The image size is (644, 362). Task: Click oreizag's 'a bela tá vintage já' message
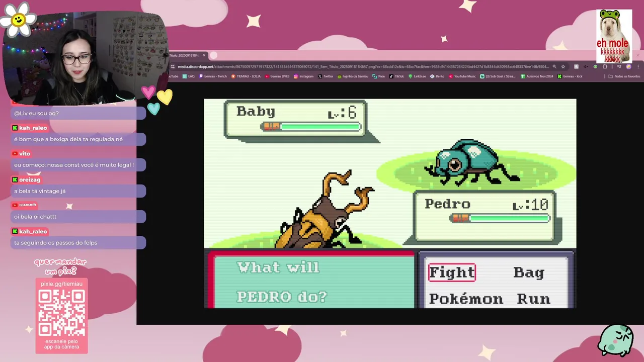pyautogui.click(x=78, y=191)
